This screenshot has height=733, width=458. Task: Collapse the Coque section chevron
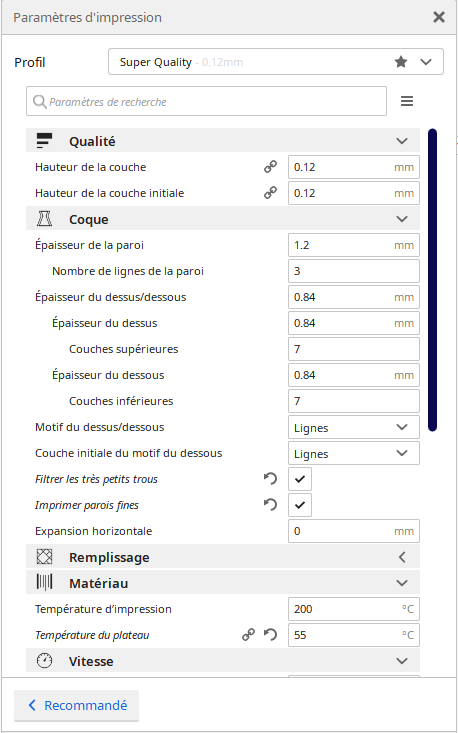tap(402, 219)
